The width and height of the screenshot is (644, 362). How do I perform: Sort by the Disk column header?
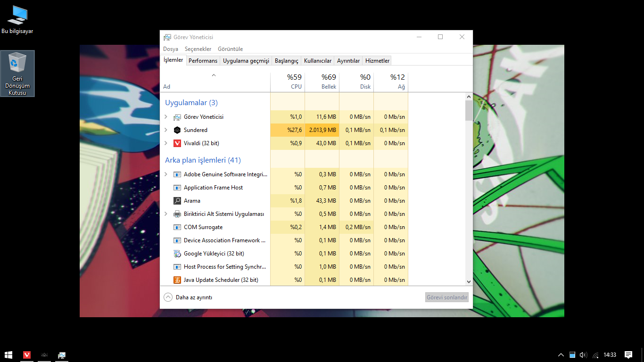coord(356,82)
